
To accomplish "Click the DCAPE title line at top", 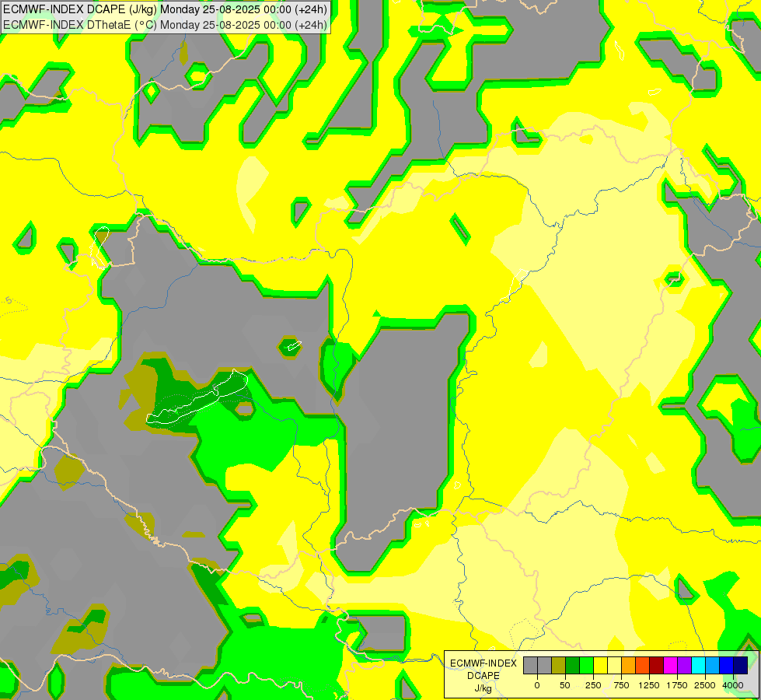I will pyautogui.click(x=165, y=9).
